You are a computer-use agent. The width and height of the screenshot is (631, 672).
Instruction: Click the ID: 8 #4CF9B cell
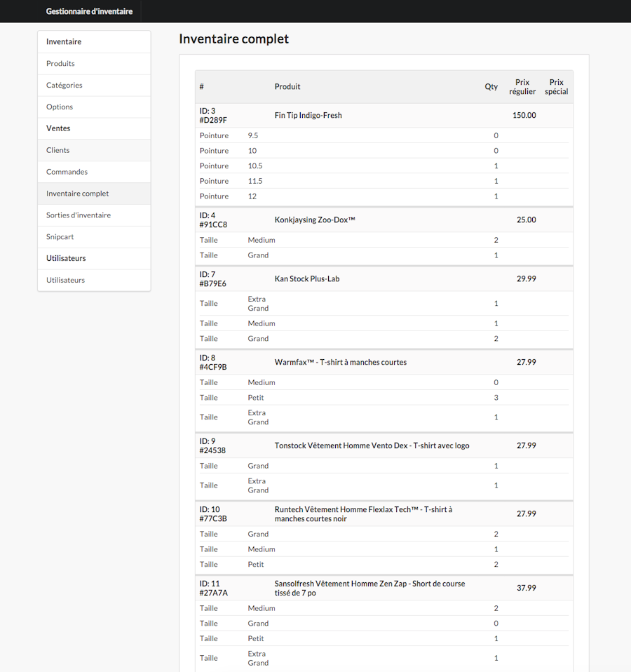tap(213, 362)
